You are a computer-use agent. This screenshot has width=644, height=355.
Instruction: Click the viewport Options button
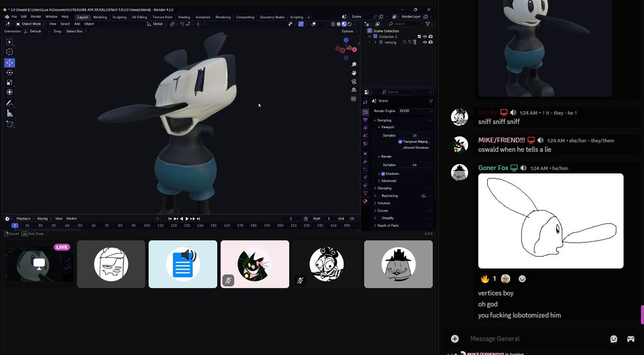pyautogui.click(x=348, y=31)
